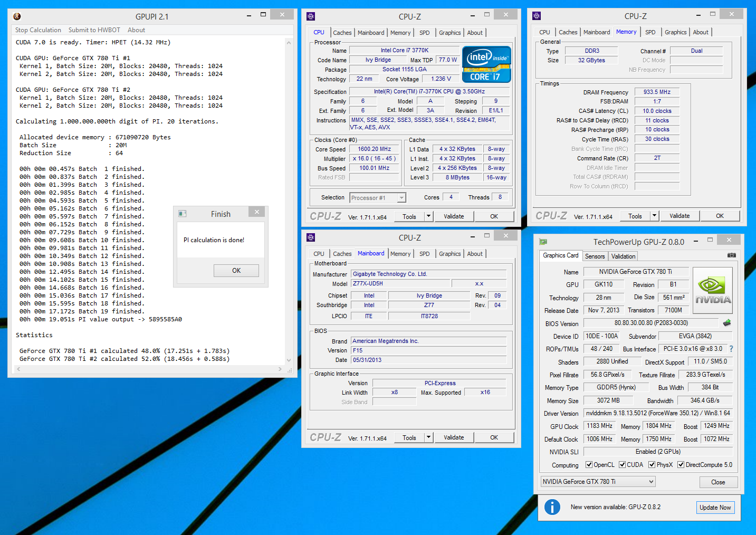Image resolution: width=756 pixels, height=535 pixels.
Task: Select Memory tab in CPU-Z Mainboard window
Action: (x=400, y=254)
